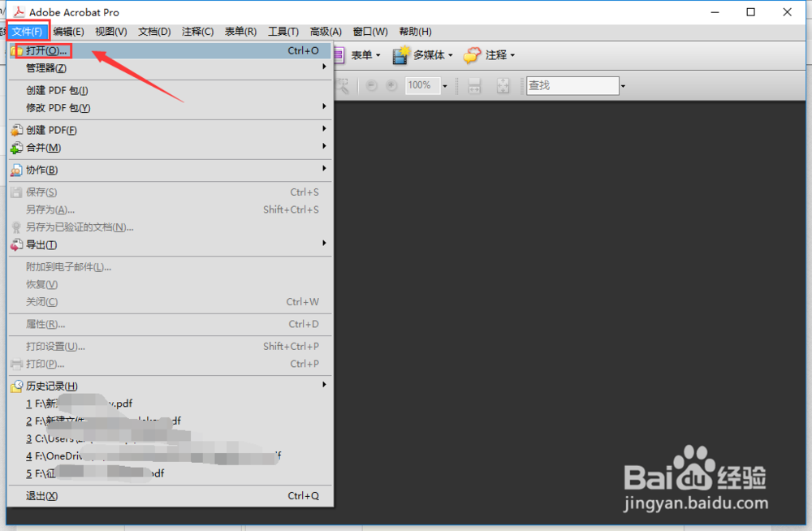Click the disabled 保存(S) floppy icon
The width and height of the screenshot is (812, 531).
pyautogui.click(x=16, y=192)
